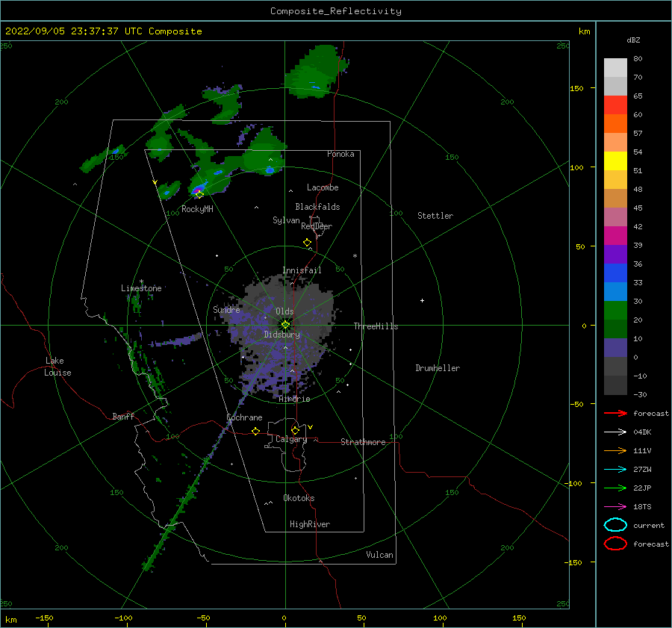The image size is (672, 628).
Task: Select the yellow diamond marker below Cochrane
Action: tap(256, 431)
